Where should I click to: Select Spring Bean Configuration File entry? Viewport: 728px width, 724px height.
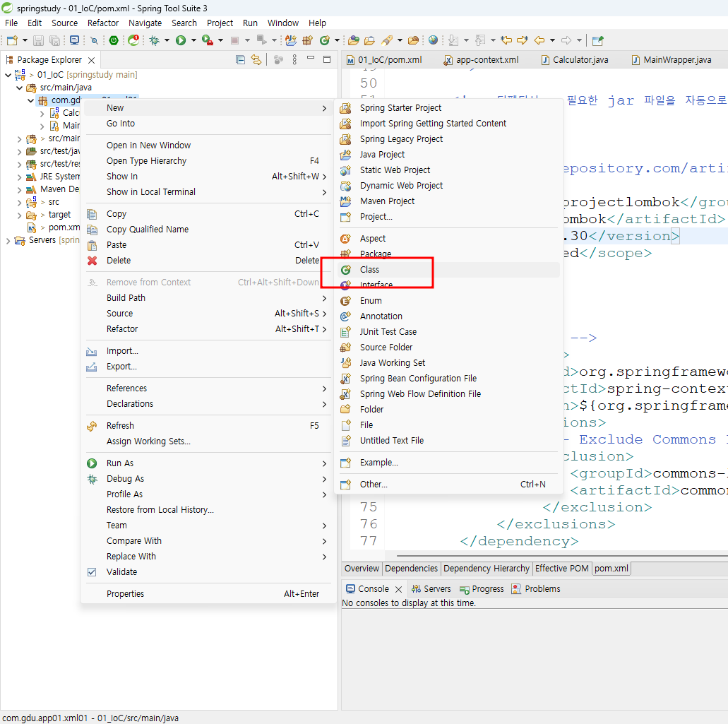448,379
